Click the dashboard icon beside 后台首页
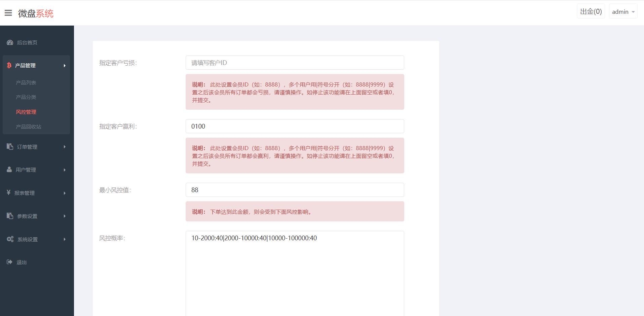This screenshot has height=316, width=644. [x=10, y=42]
